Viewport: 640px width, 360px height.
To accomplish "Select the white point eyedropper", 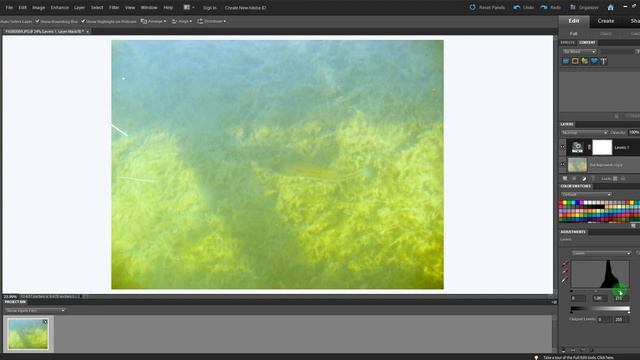I will [565, 280].
